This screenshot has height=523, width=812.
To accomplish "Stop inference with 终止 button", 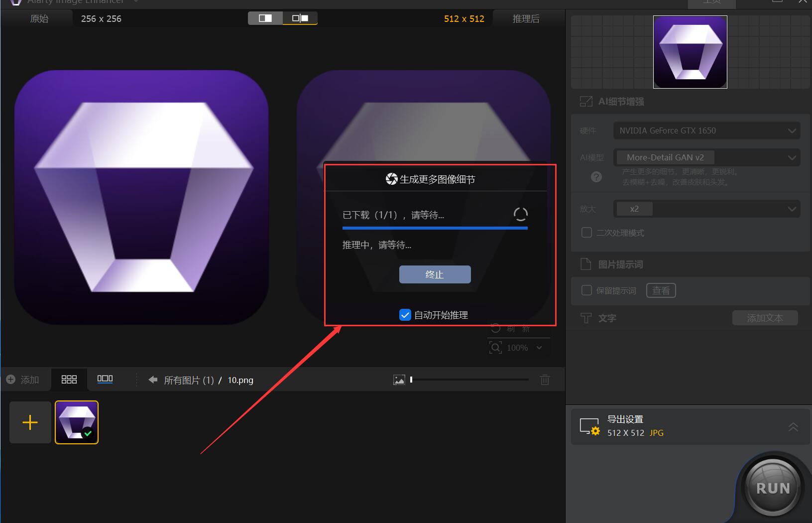I will (x=435, y=274).
